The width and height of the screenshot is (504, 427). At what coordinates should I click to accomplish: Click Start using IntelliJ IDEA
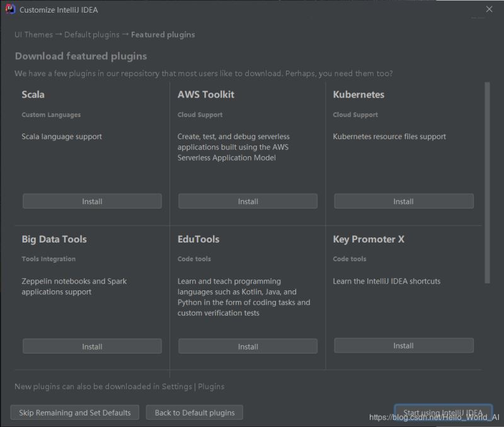(444, 412)
